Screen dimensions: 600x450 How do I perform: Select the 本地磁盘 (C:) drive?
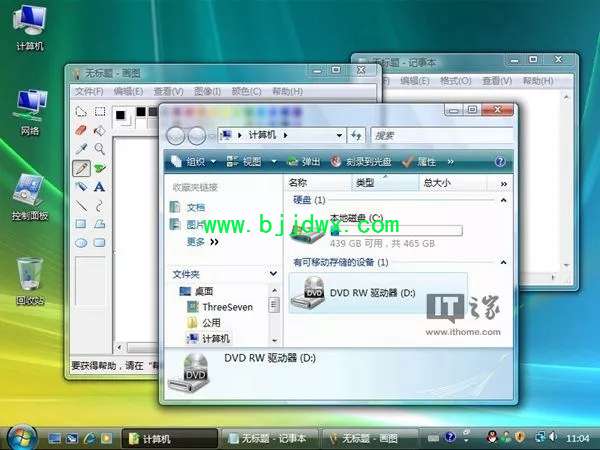click(377, 231)
